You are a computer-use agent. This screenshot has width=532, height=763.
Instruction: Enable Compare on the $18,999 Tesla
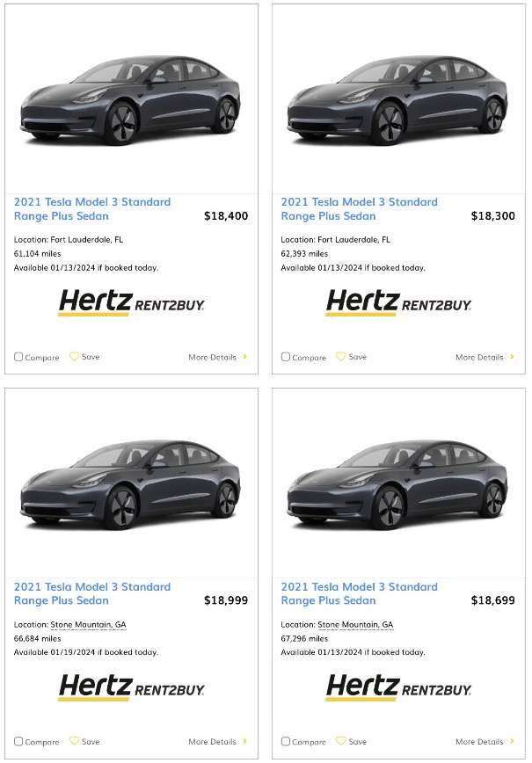point(18,741)
